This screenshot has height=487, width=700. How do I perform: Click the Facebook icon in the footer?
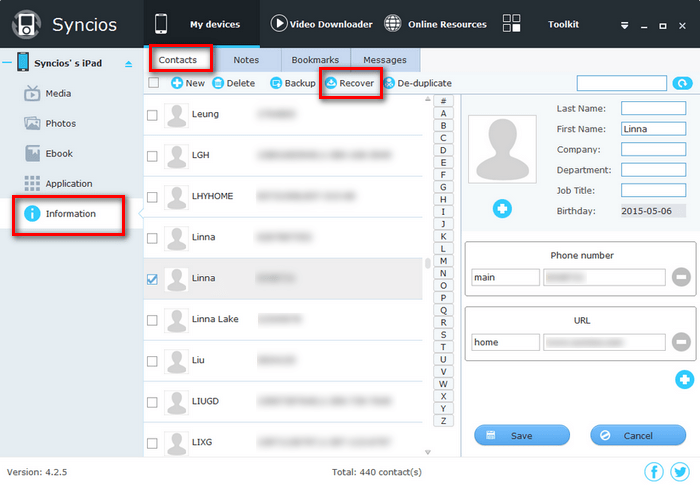tap(654, 472)
